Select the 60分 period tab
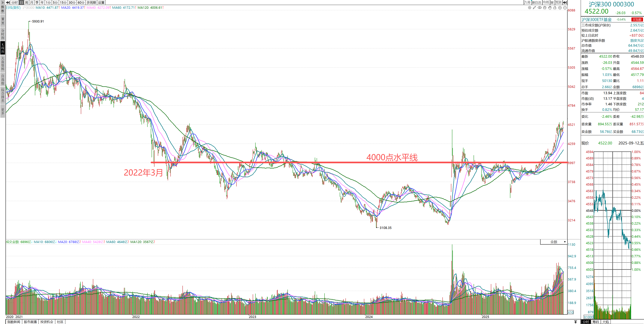 click(81, 3)
